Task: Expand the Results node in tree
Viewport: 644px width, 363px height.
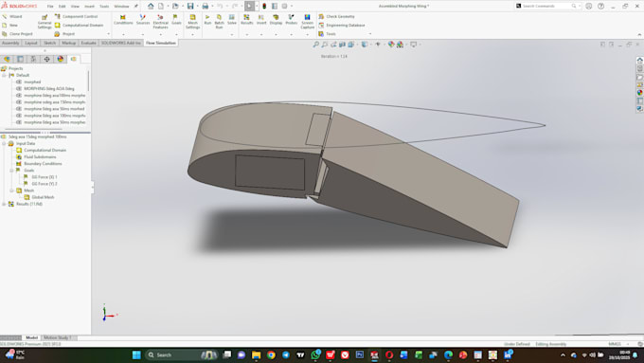Action: [x=4, y=204]
